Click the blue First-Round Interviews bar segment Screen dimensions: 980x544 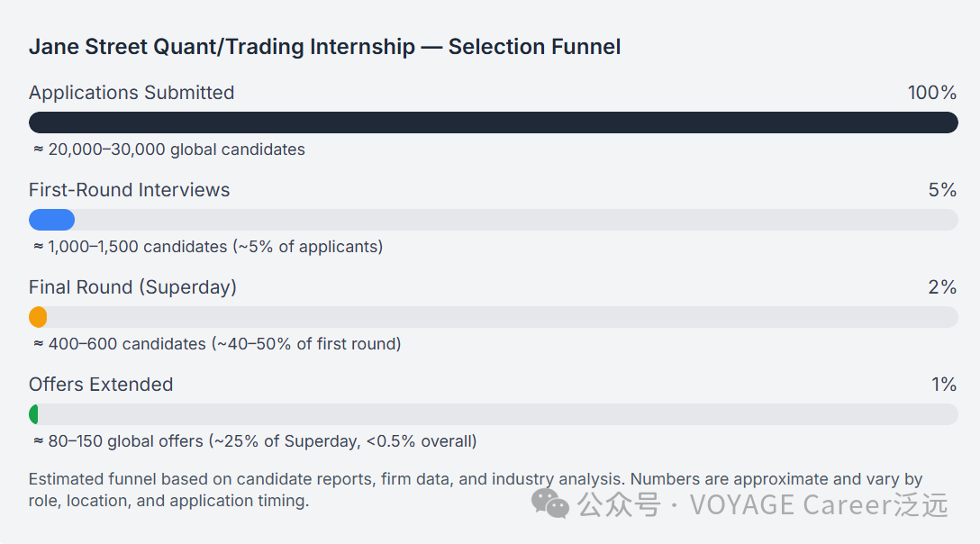point(51,220)
